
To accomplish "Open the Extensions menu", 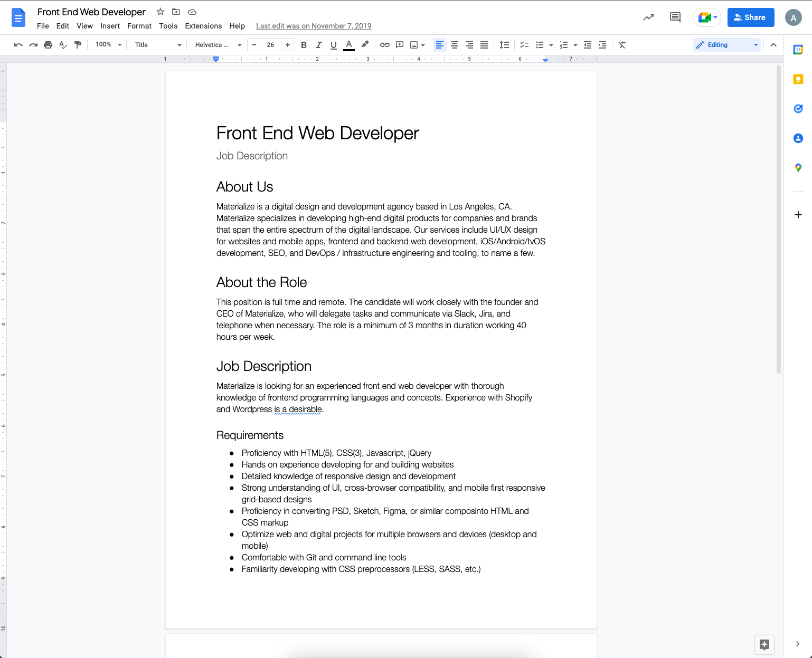I will 203,26.
